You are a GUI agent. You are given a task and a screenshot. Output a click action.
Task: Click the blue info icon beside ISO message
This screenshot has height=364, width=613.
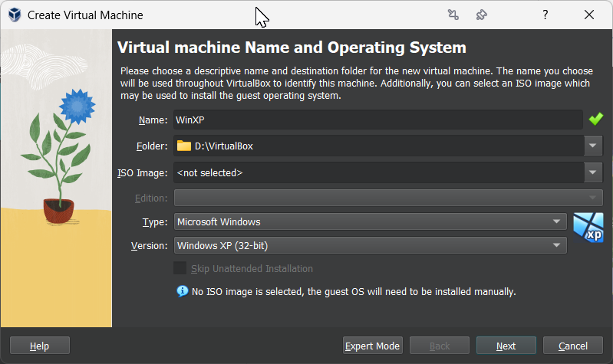(x=182, y=291)
